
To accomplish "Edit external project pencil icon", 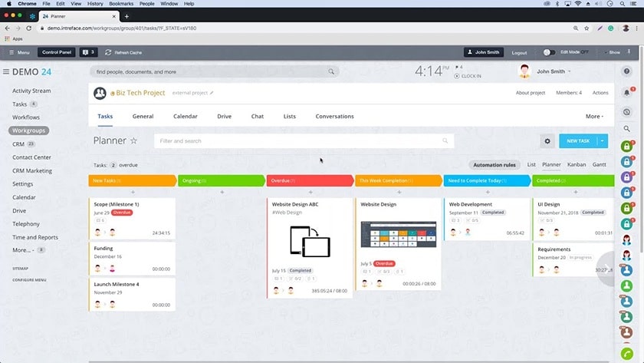I will click(212, 93).
